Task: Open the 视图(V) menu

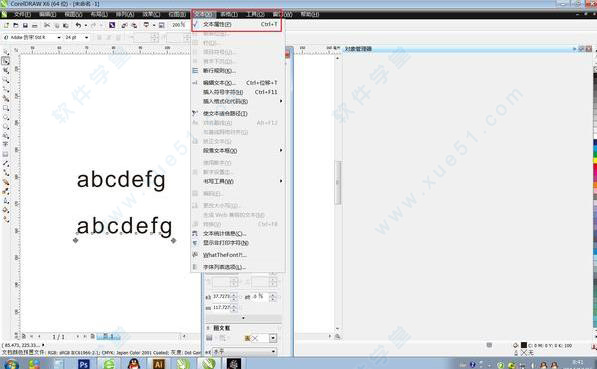Action: [73, 14]
